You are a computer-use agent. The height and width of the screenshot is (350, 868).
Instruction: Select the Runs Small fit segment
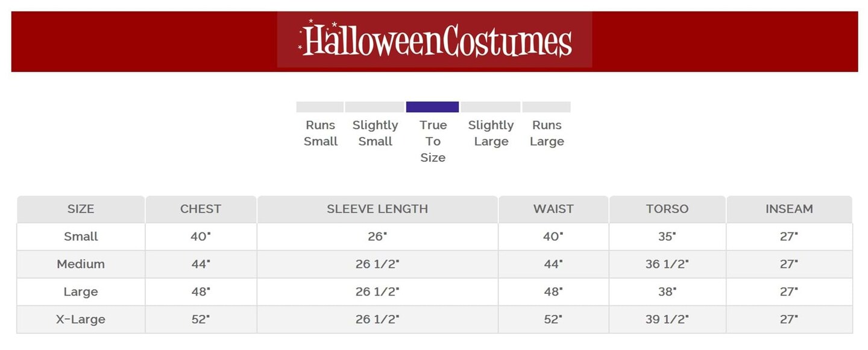320,107
